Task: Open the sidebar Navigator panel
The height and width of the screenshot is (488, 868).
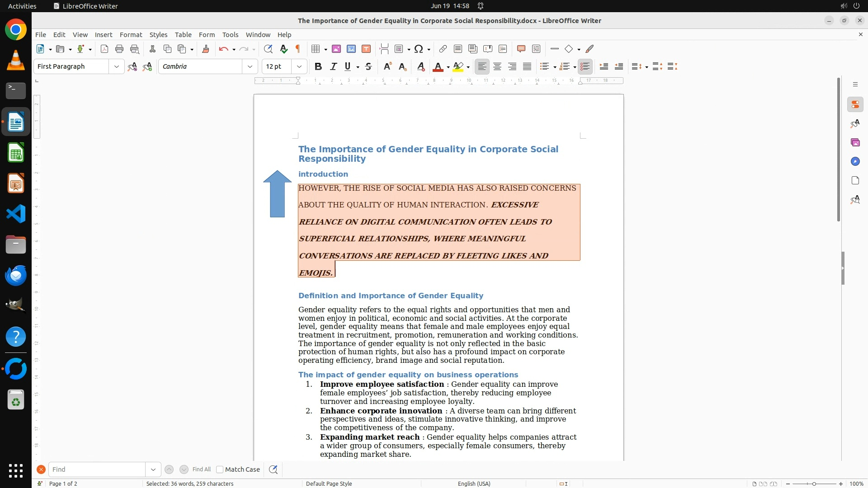Action: click(x=855, y=162)
